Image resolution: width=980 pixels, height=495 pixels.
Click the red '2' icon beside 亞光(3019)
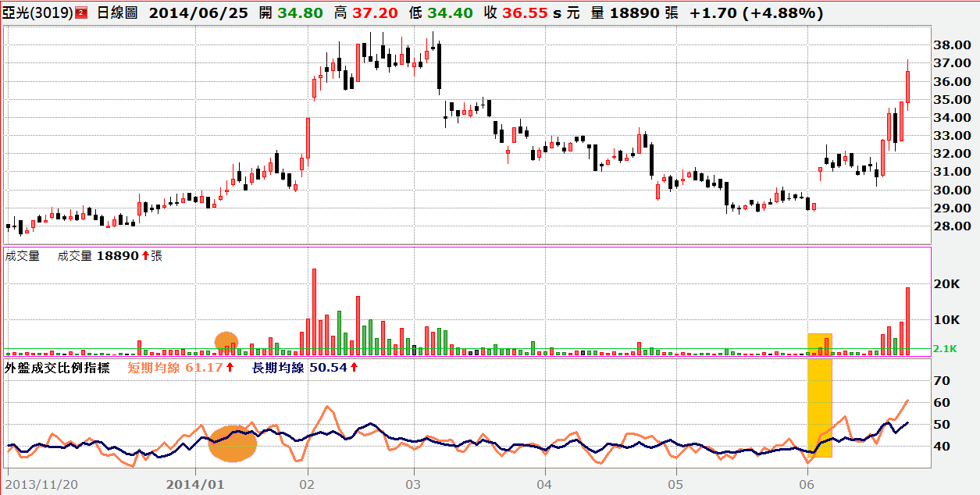pos(81,13)
